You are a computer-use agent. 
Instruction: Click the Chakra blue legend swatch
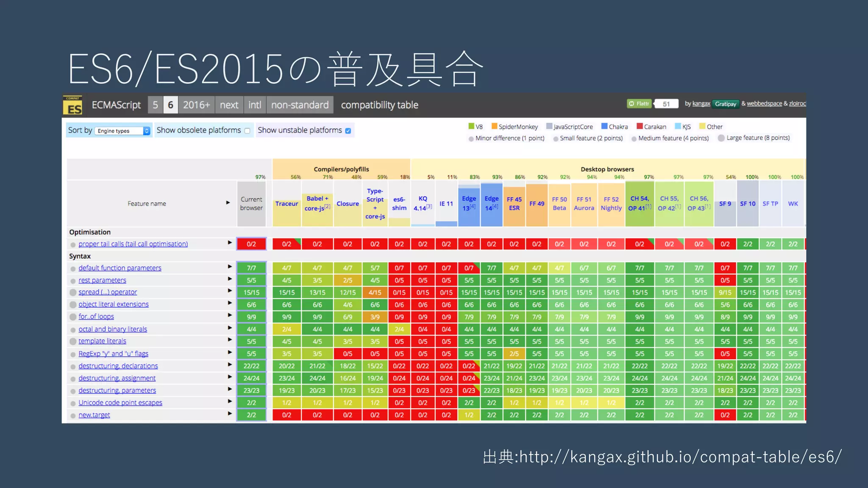point(604,126)
